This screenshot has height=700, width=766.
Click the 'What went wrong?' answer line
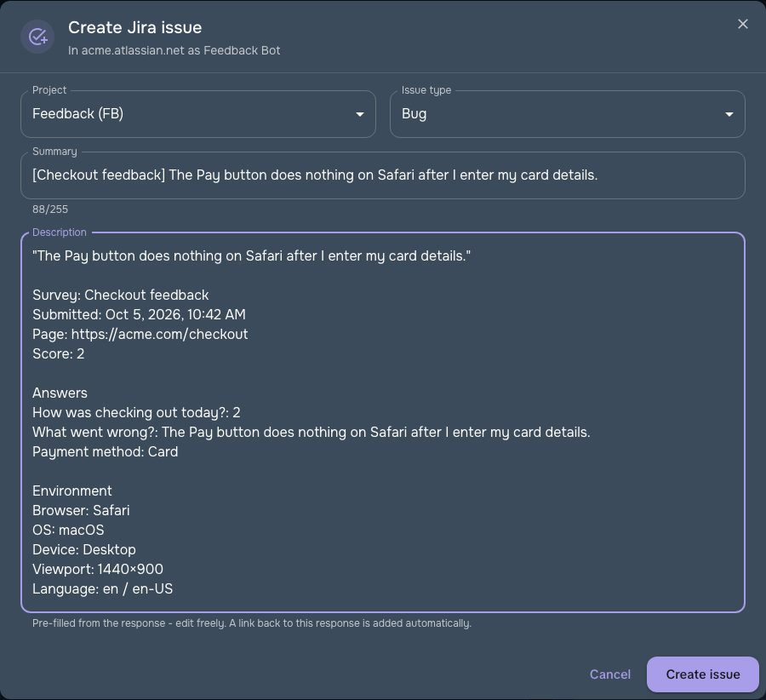click(312, 432)
